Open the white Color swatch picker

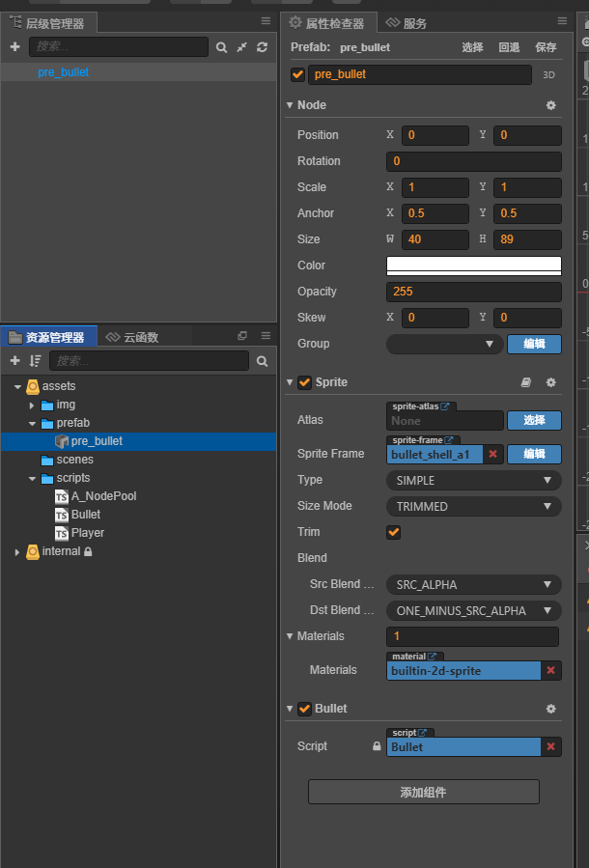click(473, 266)
